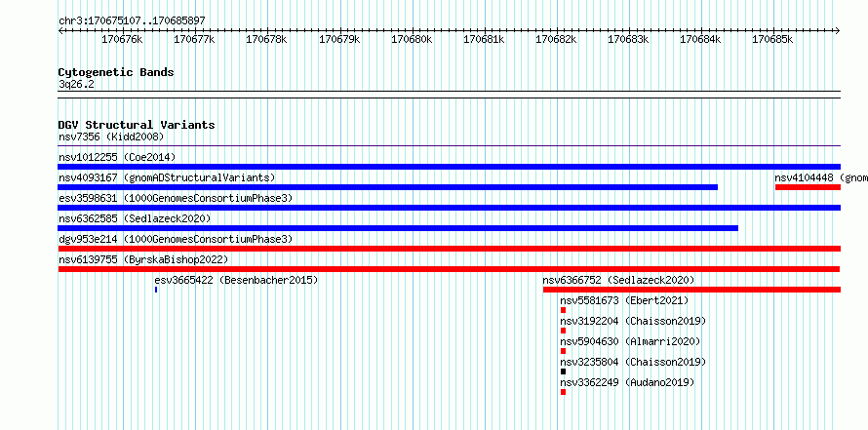This screenshot has height=430, width=868.
Task: Click the 170685k ruler position
Action: [772, 39]
